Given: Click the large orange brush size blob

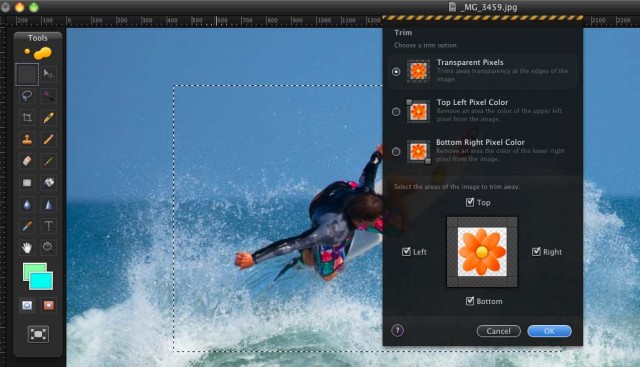Looking at the screenshot, I should tap(42, 53).
